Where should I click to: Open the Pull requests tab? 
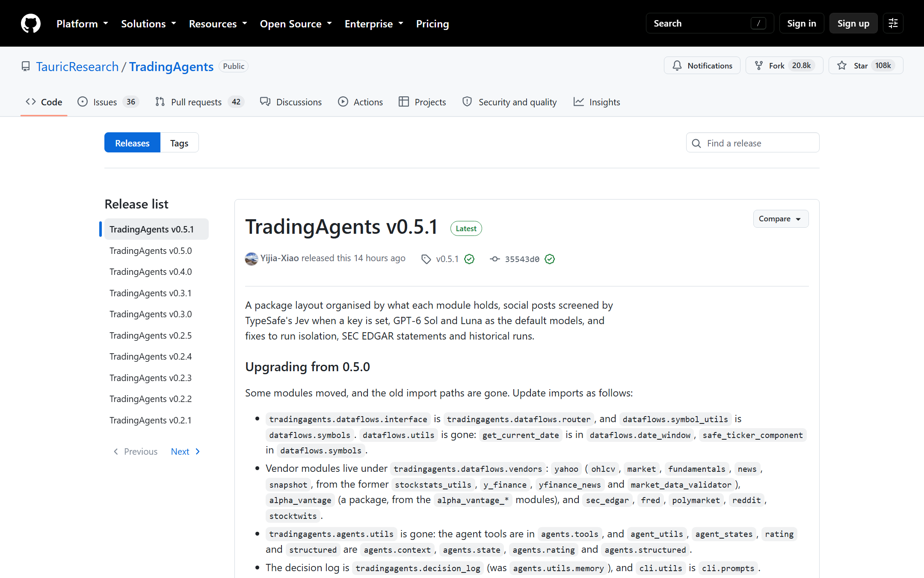(x=200, y=102)
